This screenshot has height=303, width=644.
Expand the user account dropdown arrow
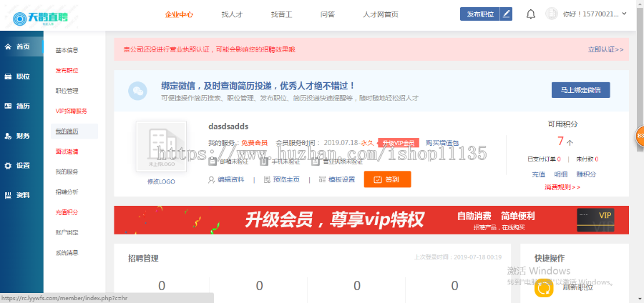point(624,14)
